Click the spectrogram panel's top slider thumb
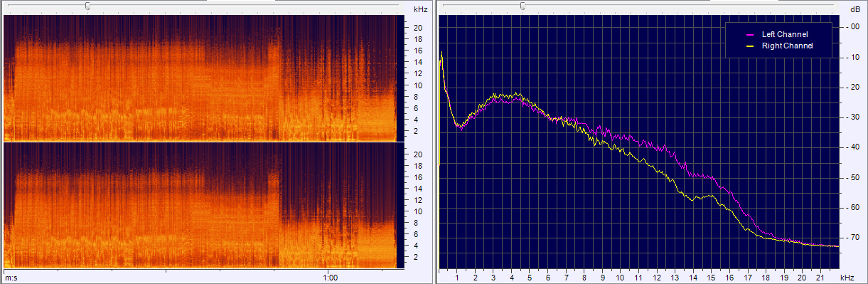The width and height of the screenshot is (868, 284). coord(87,6)
